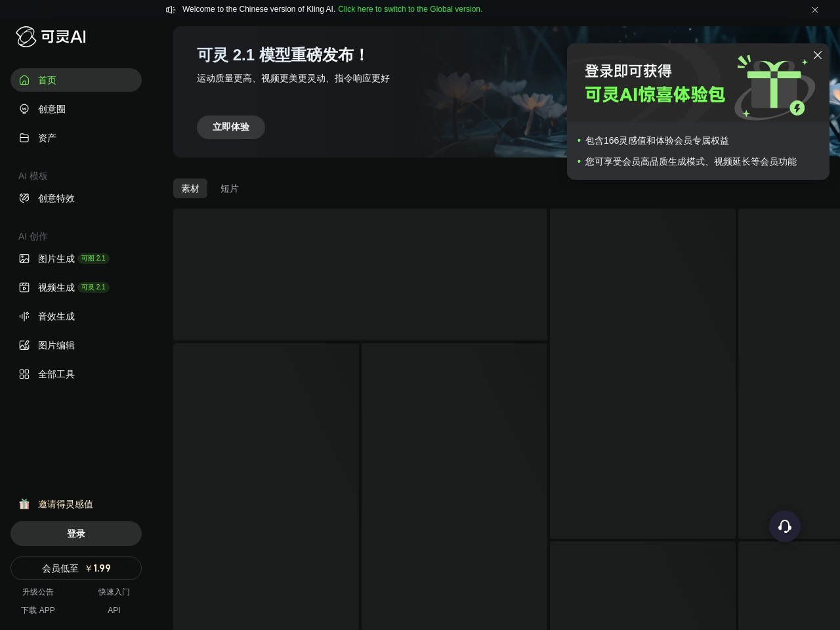Image resolution: width=840 pixels, height=630 pixels.
Task: Click the gift icon beside 邀请得灵感值
Action: [24, 504]
